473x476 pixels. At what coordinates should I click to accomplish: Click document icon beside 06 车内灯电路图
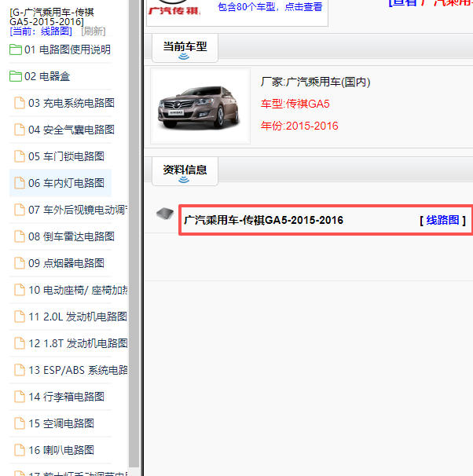pyautogui.click(x=20, y=183)
